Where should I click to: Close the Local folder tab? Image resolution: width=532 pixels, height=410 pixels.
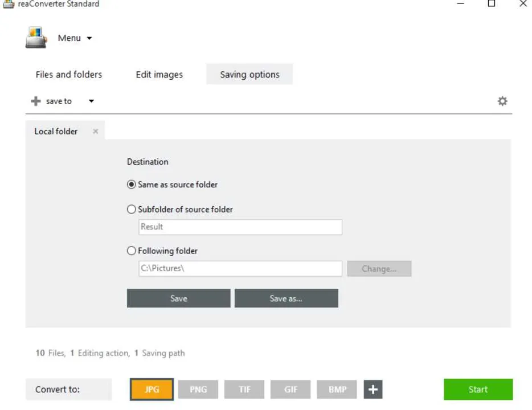coord(96,131)
